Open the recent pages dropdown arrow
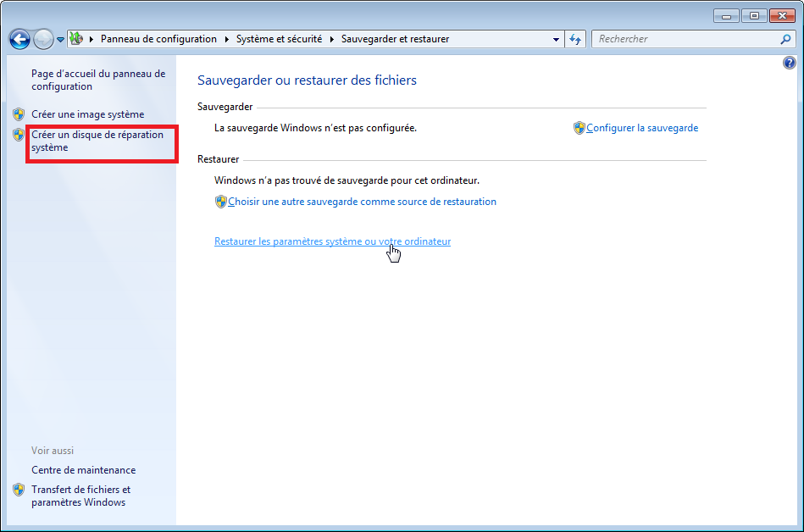804x532 pixels. click(60, 40)
